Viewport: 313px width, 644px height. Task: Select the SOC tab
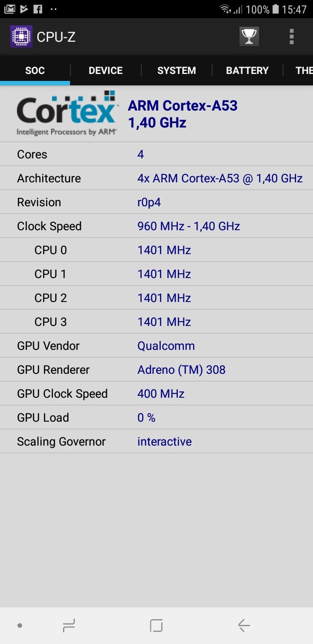click(35, 70)
